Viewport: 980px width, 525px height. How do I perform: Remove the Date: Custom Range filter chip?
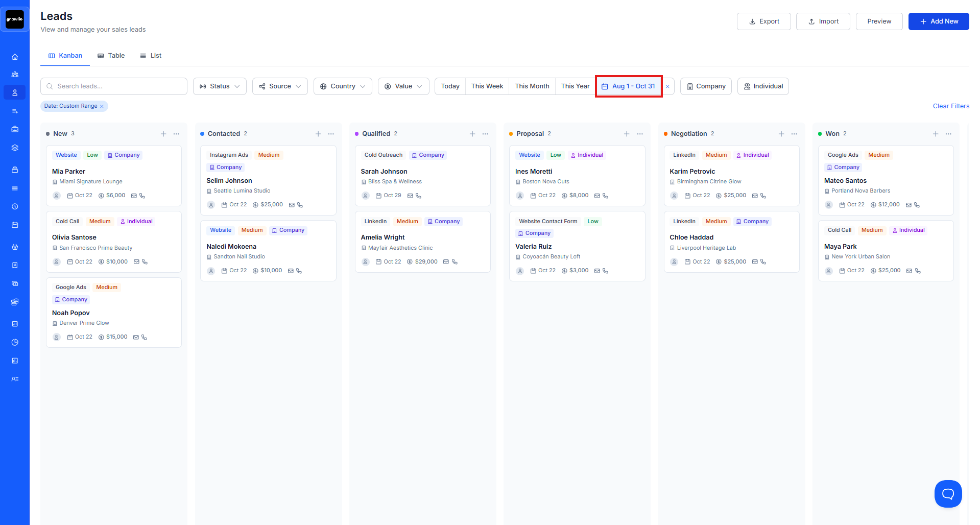[102, 106]
